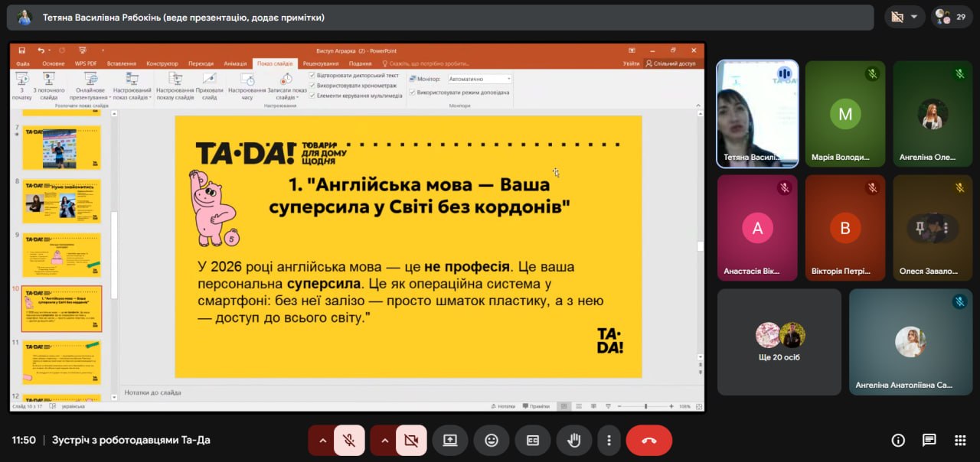
Task: Open the chat panel icon
Action: click(x=929, y=440)
